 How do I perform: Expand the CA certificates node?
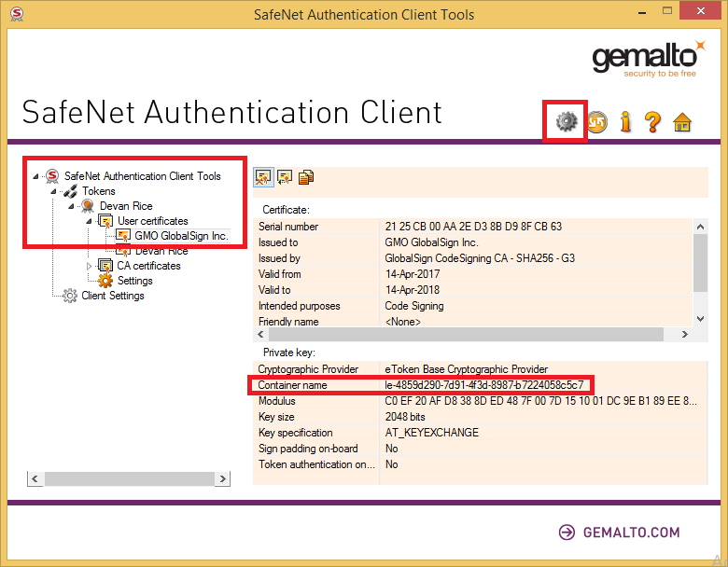90,266
